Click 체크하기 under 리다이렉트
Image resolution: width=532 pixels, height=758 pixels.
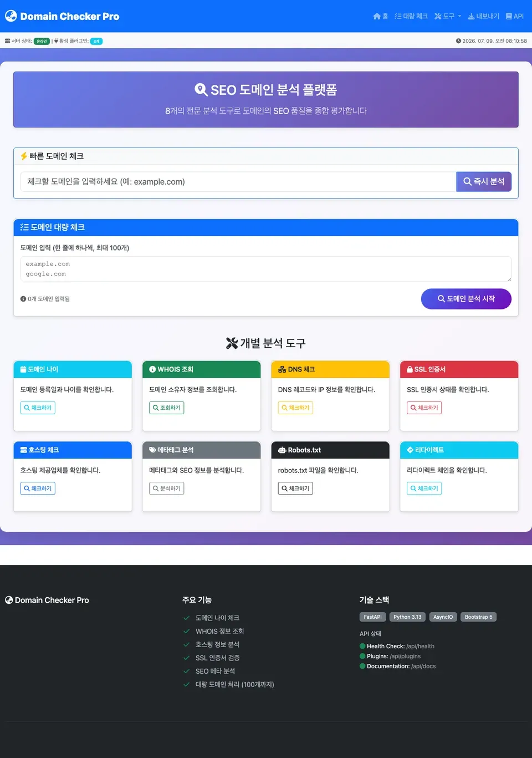[x=424, y=489]
